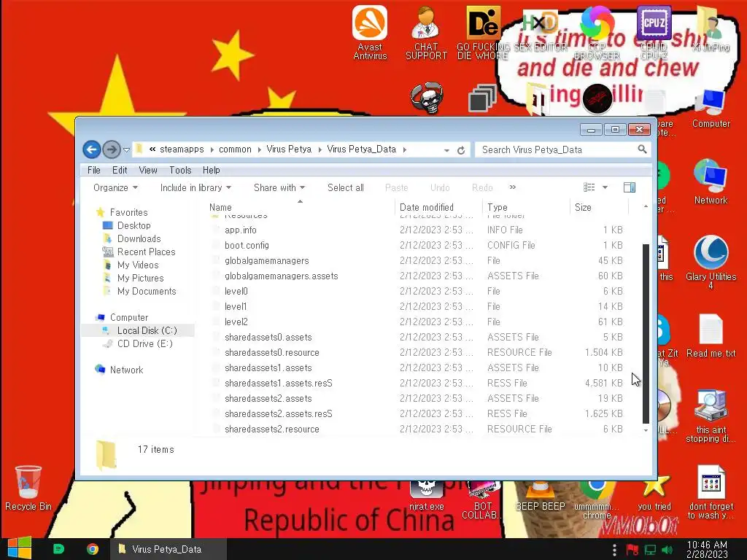
Task: Click the taskbar clock showing 10:46 AM
Action: pos(707,550)
